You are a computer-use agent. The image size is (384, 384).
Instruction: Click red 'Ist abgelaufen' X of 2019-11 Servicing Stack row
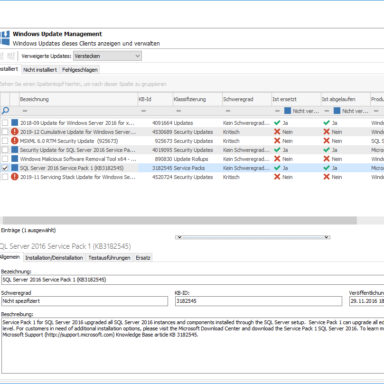(326, 177)
